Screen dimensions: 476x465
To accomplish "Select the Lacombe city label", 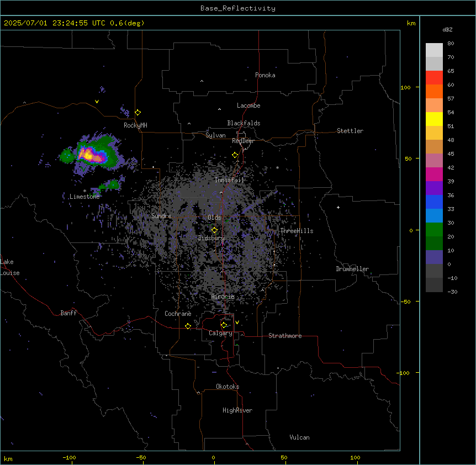I will tap(248, 105).
